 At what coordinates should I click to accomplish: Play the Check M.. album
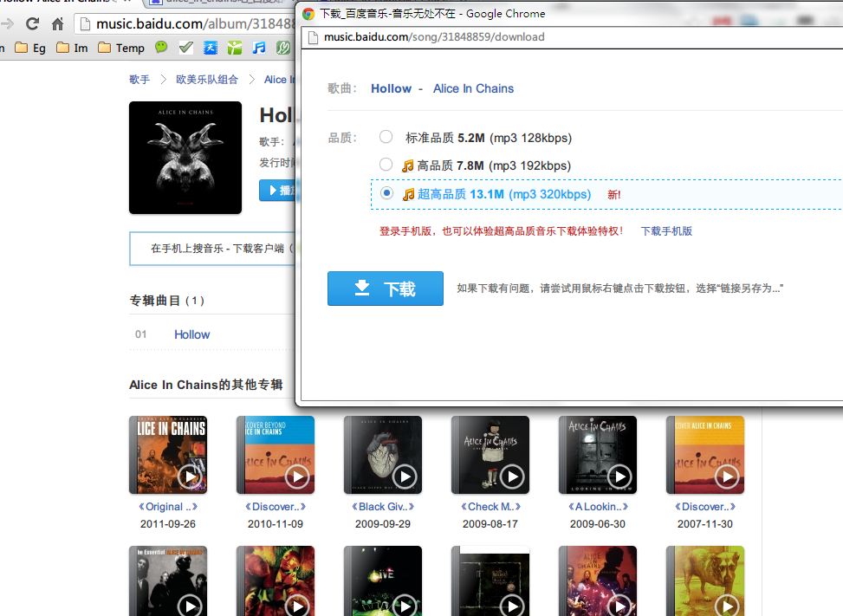[x=512, y=477]
